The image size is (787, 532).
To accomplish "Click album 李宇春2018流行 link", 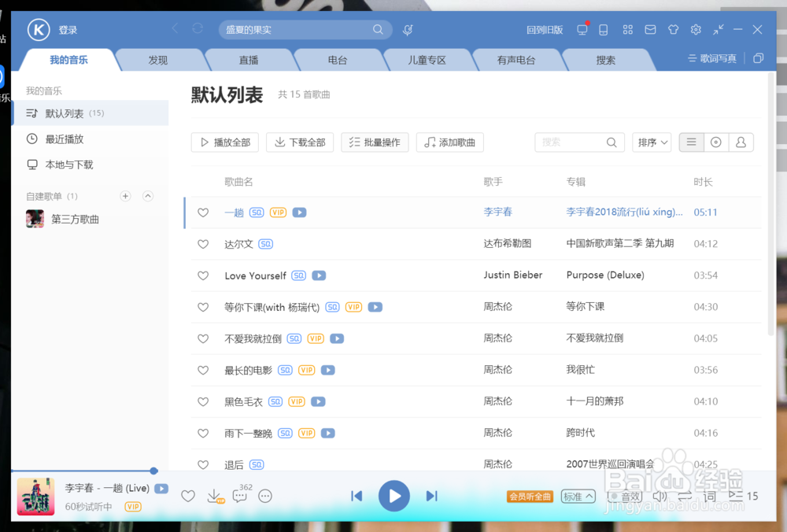I will pos(624,212).
